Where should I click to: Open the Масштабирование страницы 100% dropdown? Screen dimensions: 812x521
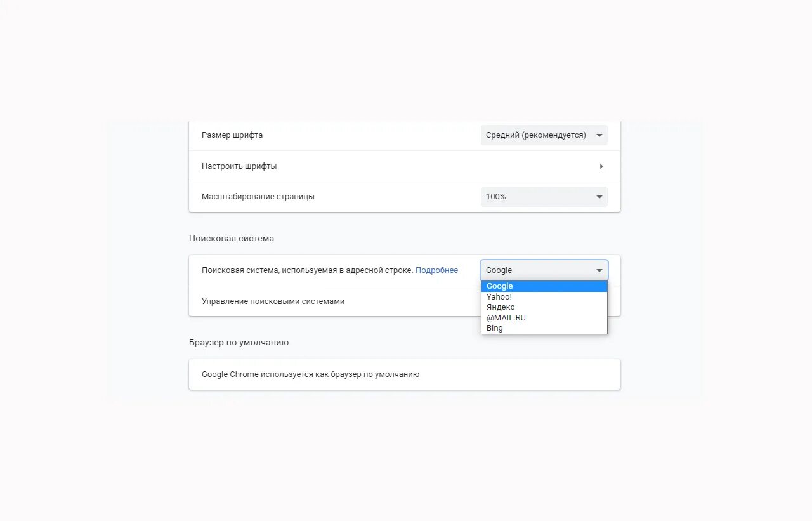(x=544, y=197)
